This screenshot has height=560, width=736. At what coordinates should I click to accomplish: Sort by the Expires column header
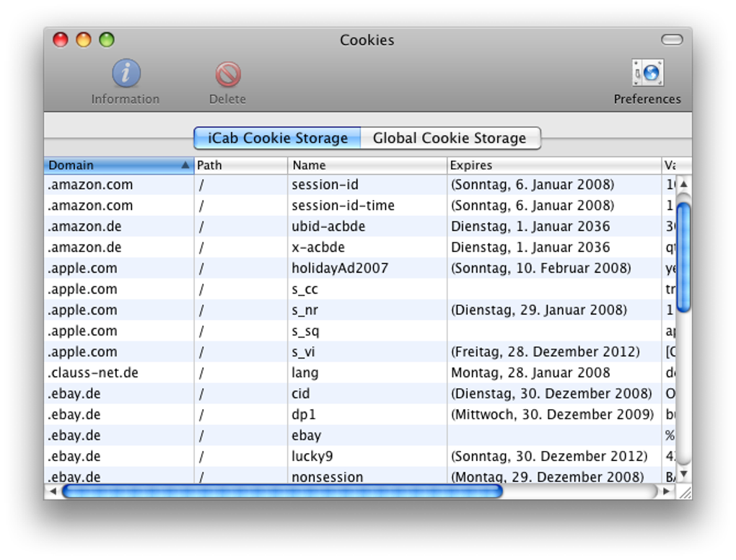point(554,165)
